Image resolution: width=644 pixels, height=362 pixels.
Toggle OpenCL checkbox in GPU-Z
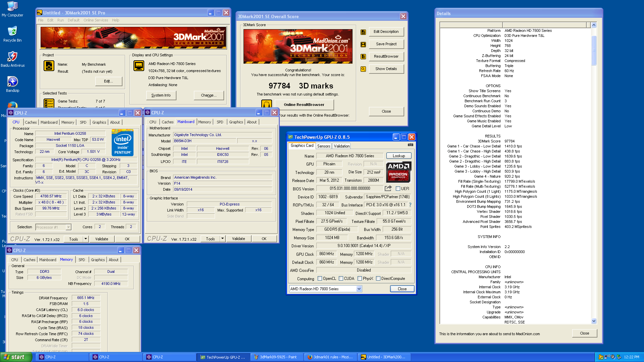pos(320,279)
